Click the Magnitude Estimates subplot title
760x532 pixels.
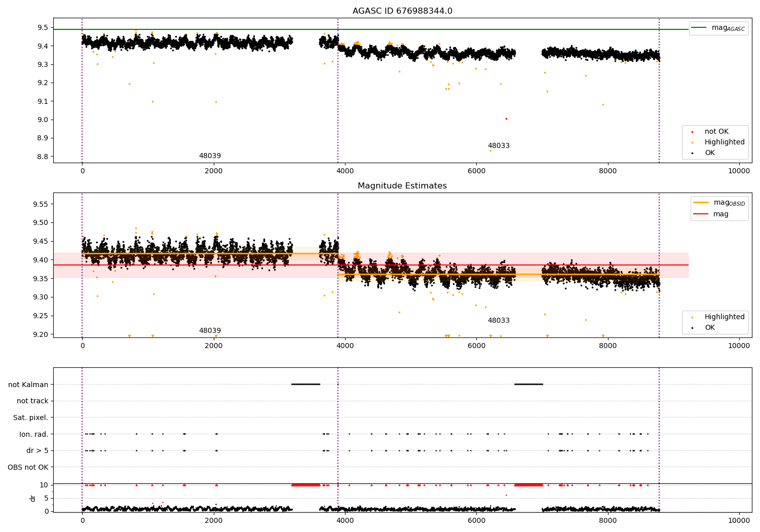pyautogui.click(x=402, y=186)
